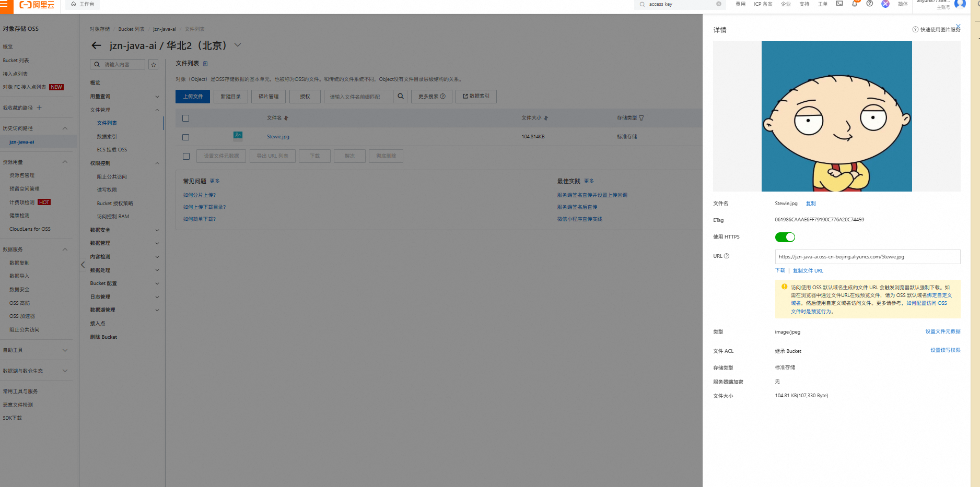Click the search magnifier for file prefix
Viewport: 980px width, 487px height.
[x=401, y=96]
